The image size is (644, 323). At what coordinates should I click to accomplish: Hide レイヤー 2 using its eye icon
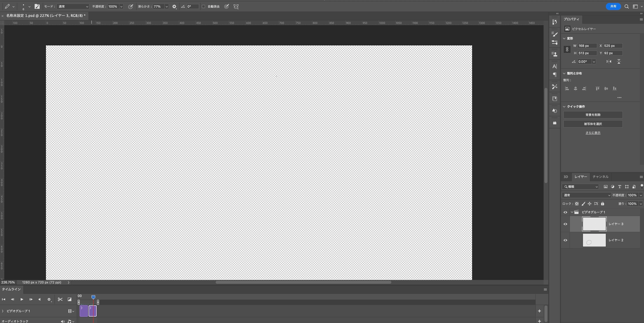[565, 240]
